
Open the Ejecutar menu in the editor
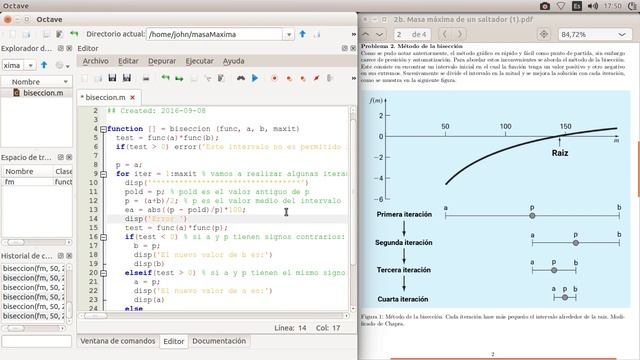[x=200, y=61]
